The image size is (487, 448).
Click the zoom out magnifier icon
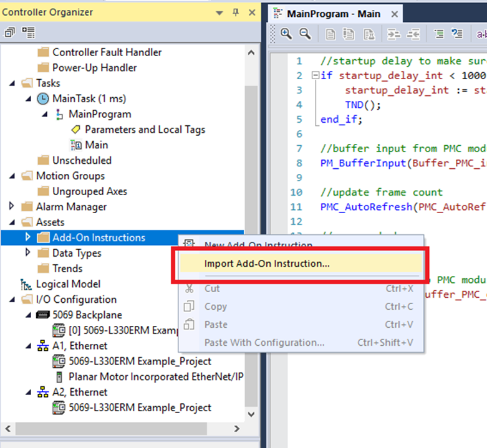[305, 34]
